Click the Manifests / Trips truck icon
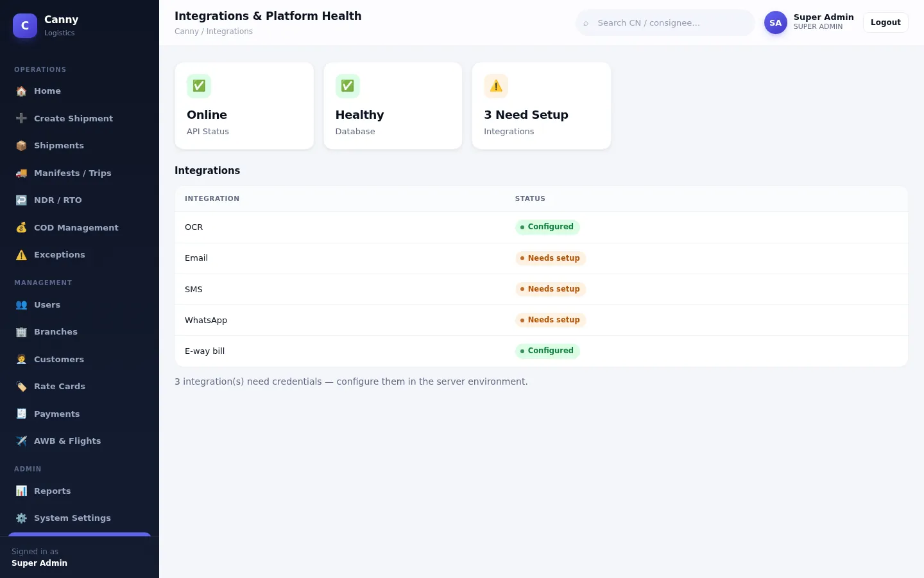Viewport: 924px width, 578px height. pyautogui.click(x=21, y=173)
